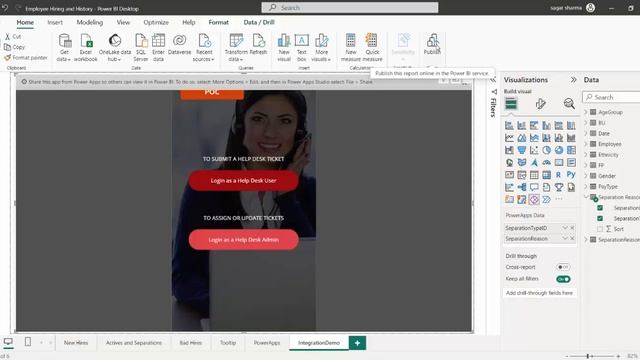
Task: Toggle Keep all filters switch
Action: click(x=563, y=279)
